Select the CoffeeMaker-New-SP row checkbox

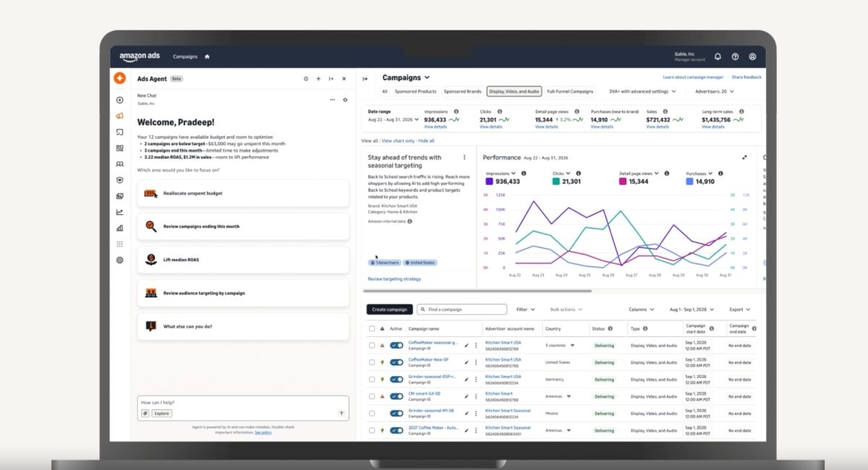(372, 362)
